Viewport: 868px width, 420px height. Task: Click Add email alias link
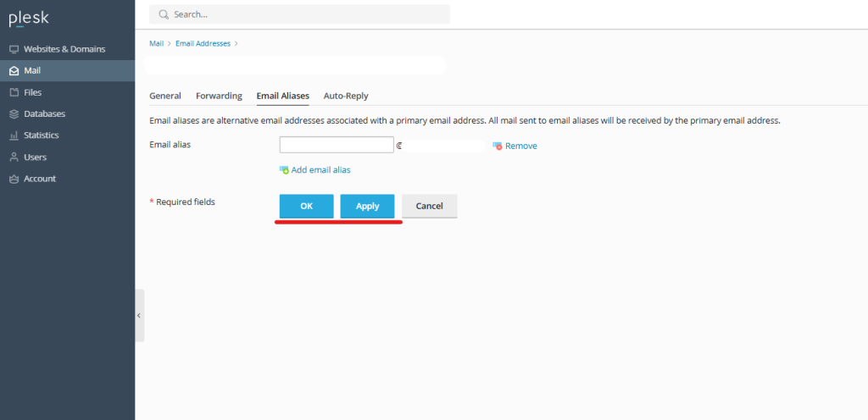(x=320, y=170)
